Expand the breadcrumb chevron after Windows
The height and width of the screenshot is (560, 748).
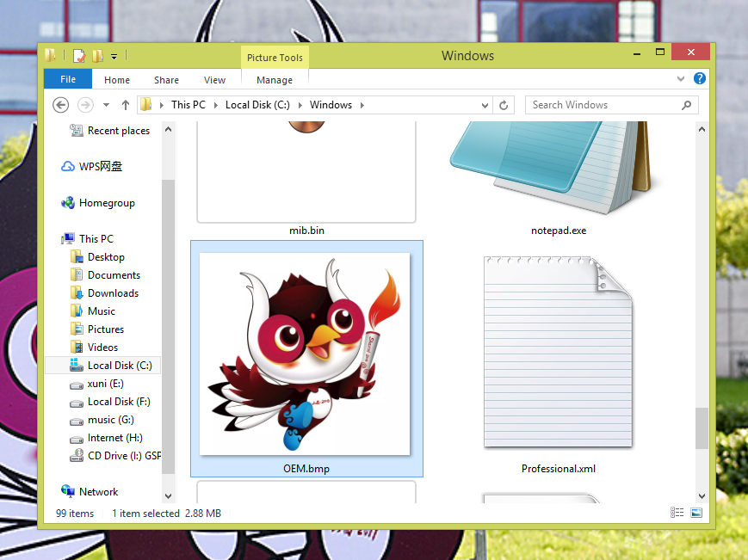(x=361, y=104)
